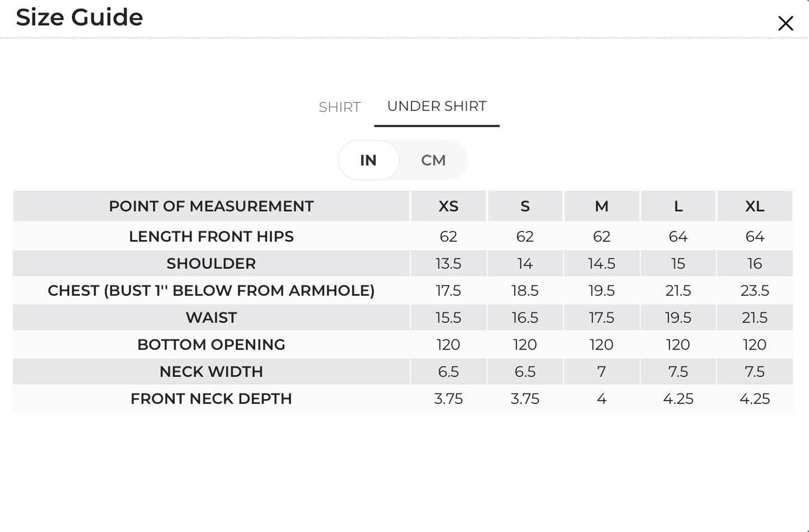Select the UNDER SHIRT tab
Screen dimensions: 809x532
[x=437, y=106]
